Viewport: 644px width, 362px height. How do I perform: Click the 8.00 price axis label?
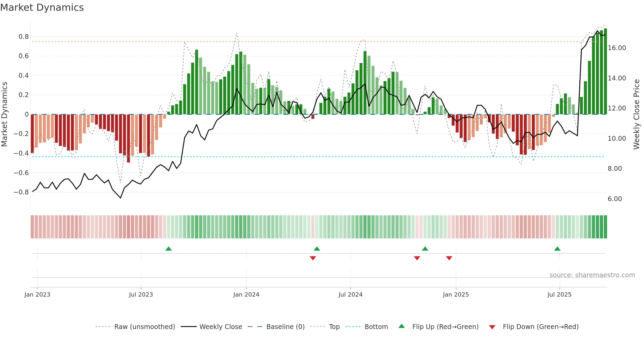click(615, 169)
